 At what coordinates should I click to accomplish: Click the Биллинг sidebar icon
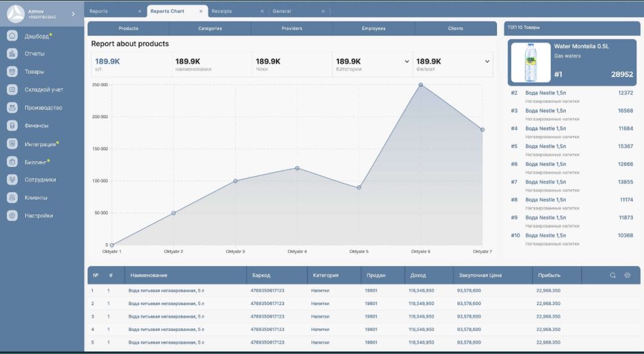tap(12, 162)
